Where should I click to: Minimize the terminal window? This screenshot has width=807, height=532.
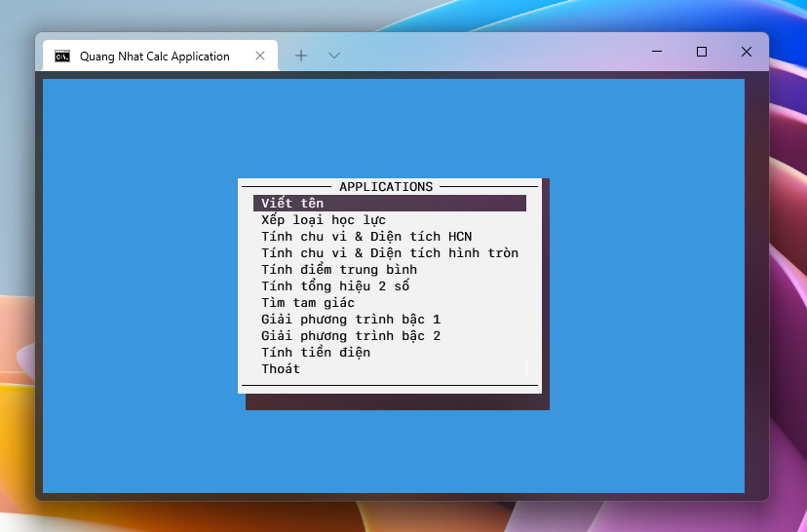[x=657, y=52]
